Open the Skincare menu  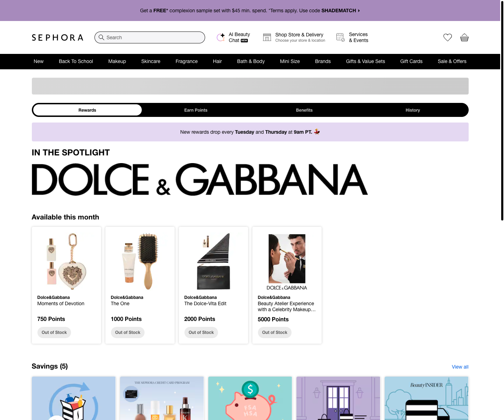click(151, 61)
